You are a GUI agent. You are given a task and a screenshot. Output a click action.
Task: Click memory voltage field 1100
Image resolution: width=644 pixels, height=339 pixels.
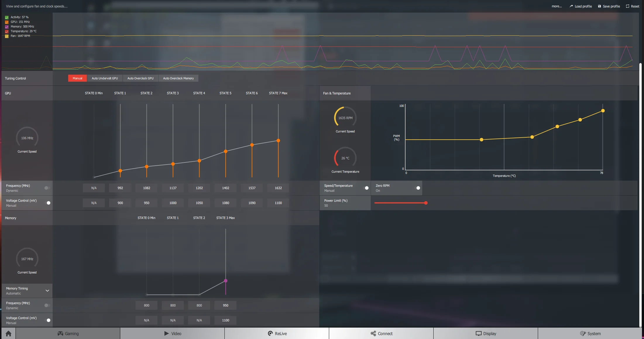(226, 320)
